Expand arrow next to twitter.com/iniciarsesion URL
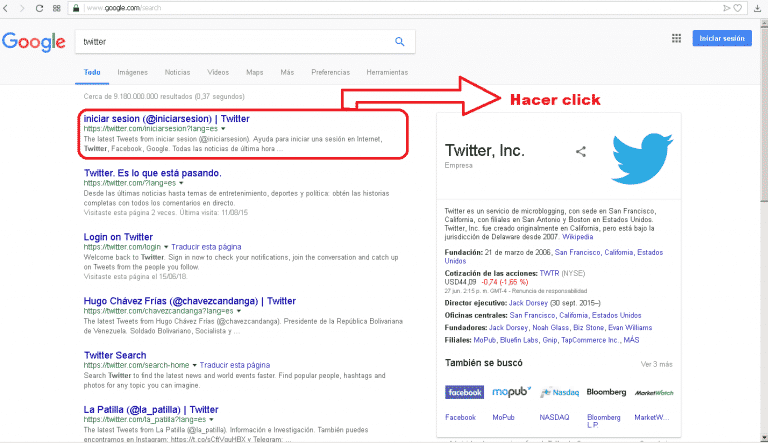 pyautogui.click(x=222, y=129)
